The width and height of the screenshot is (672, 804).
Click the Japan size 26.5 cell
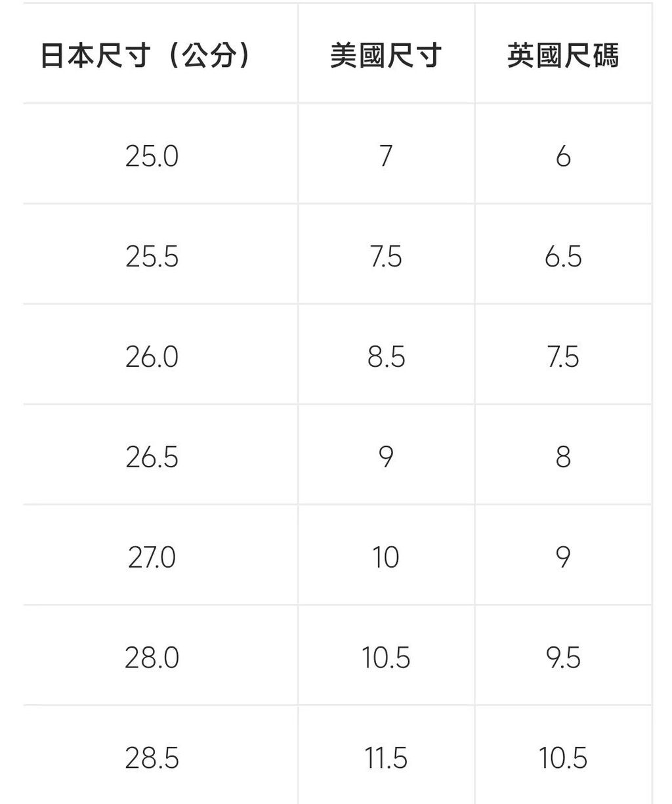[x=152, y=457]
